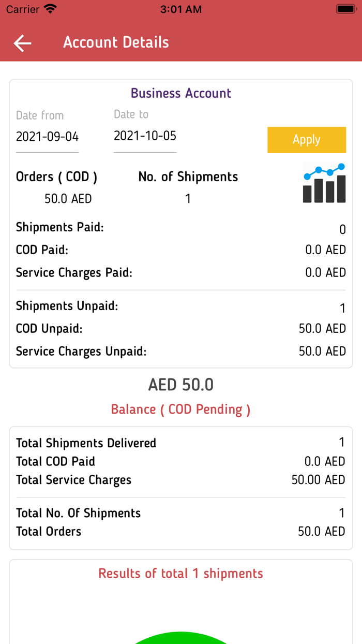Tap the Orders ( COD ) amount

(68, 199)
